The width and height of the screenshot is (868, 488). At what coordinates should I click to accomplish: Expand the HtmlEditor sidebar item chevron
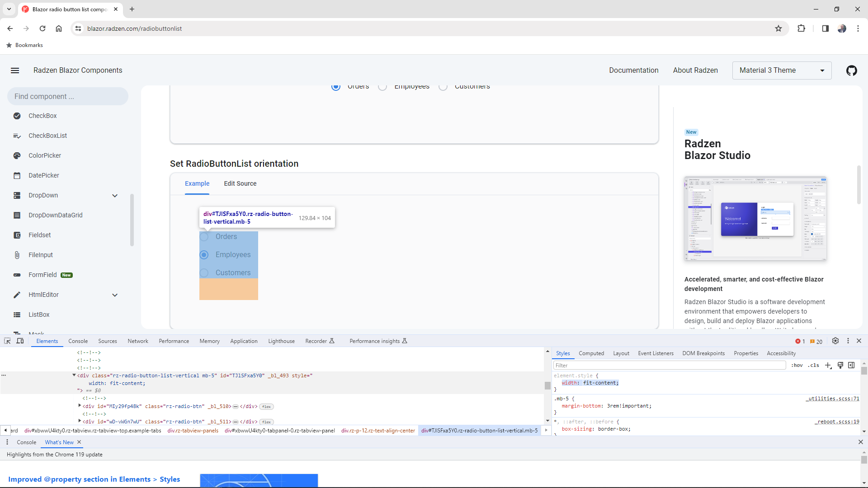pos(115,295)
